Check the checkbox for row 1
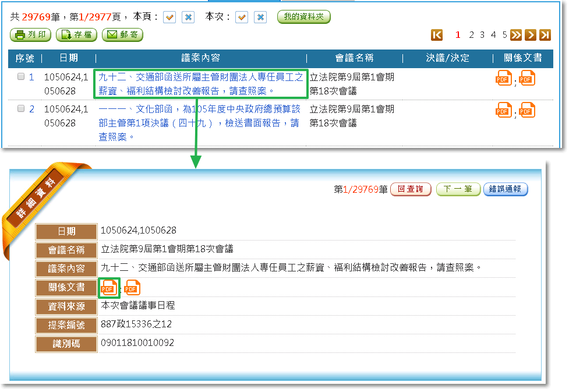Image resolution: width=569 pixels, height=392 pixels. (x=21, y=76)
